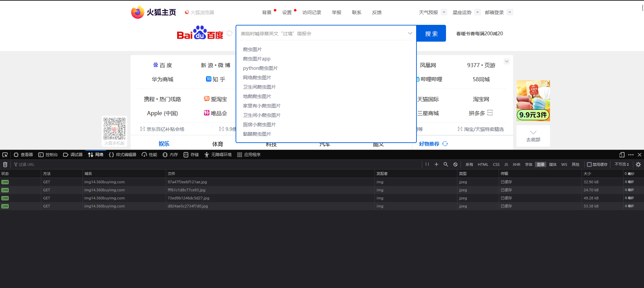Filter requests by WS
The height and width of the screenshot is (288, 644).
point(564,164)
